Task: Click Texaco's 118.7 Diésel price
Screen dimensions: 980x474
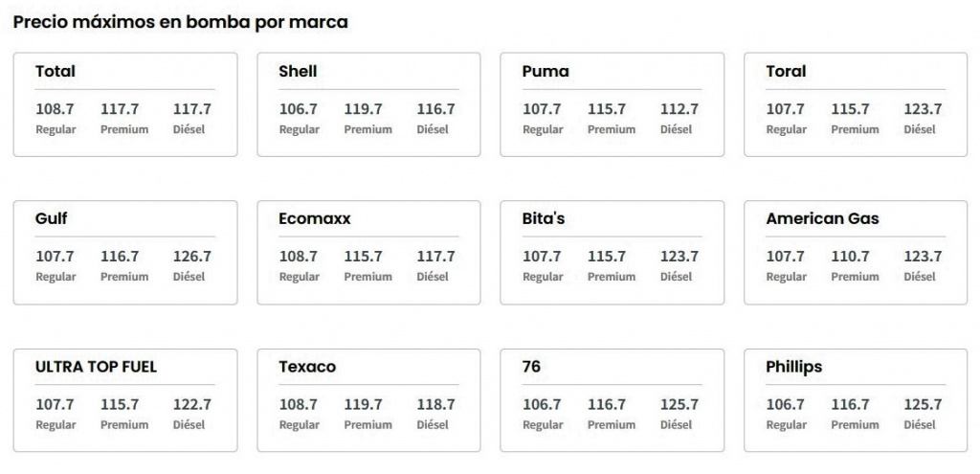Action: 436,405
